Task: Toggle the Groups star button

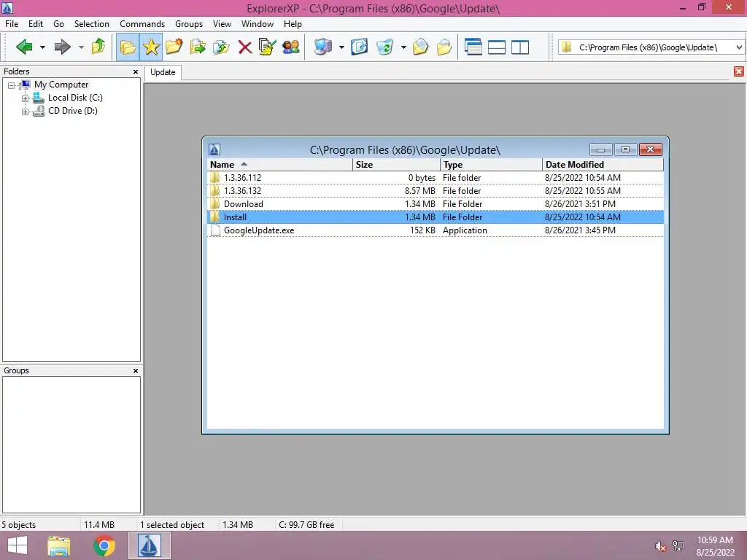Action: click(151, 47)
